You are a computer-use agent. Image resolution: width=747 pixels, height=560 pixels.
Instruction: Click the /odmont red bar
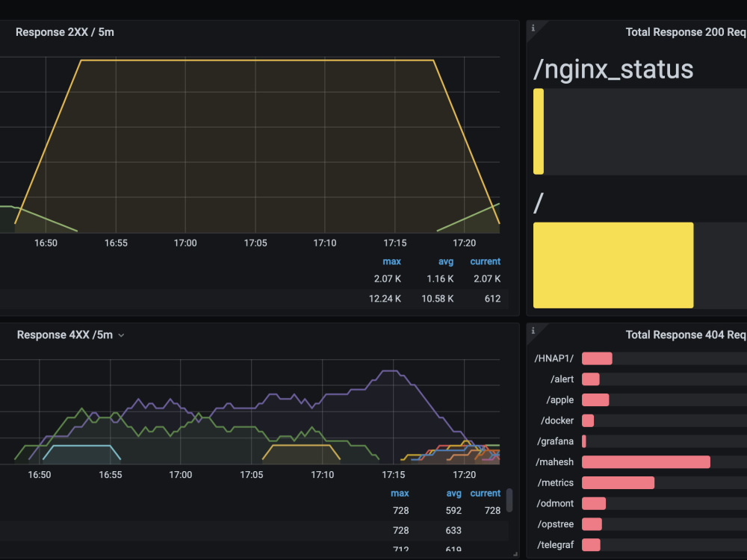(x=594, y=503)
